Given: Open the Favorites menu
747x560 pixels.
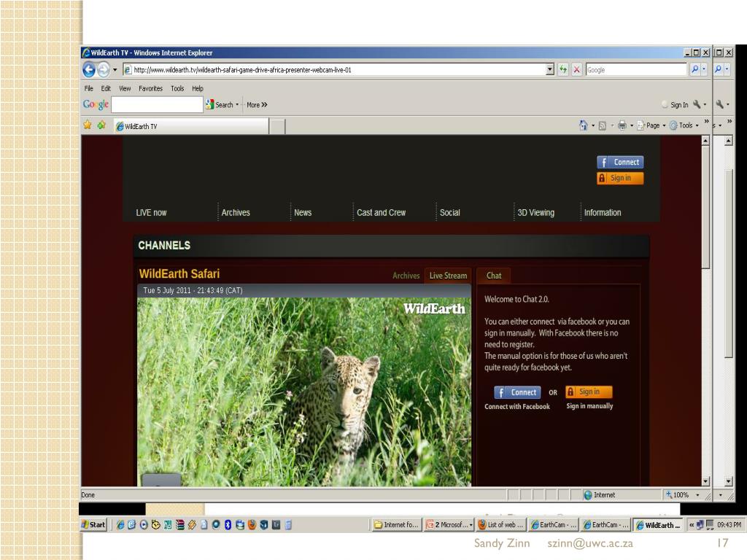Looking at the screenshot, I should pos(150,88).
